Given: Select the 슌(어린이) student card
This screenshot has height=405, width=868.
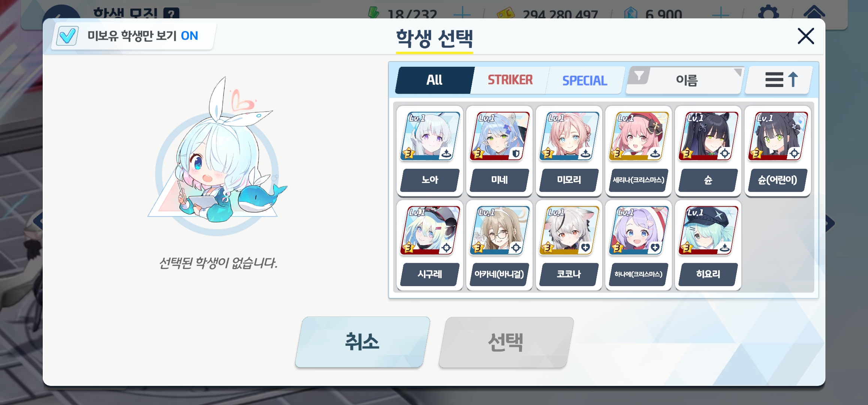Looking at the screenshot, I should [x=778, y=151].
